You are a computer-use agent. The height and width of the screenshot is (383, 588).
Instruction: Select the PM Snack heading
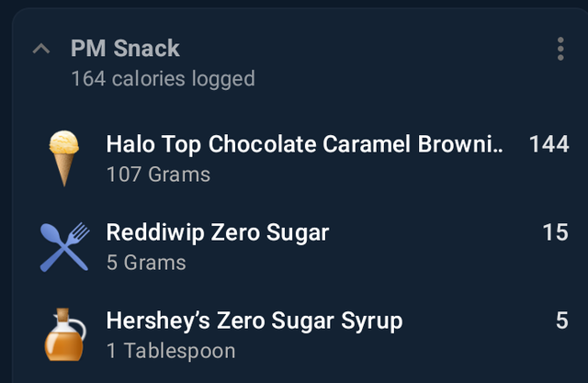pos(125,49)
